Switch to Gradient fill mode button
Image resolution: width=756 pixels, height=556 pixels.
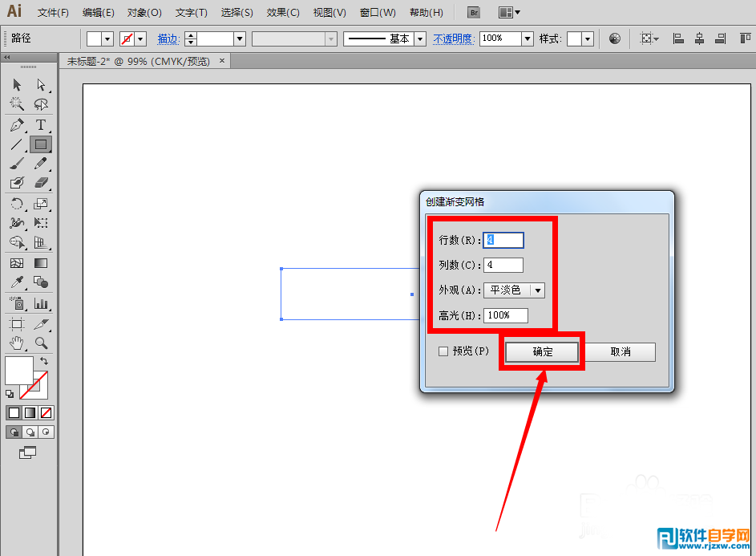[x=30, y=412]
